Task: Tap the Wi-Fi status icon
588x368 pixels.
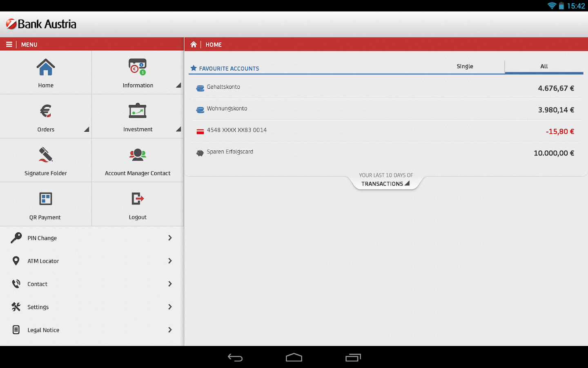Action: pyautogui.click(x=552, y=6)
